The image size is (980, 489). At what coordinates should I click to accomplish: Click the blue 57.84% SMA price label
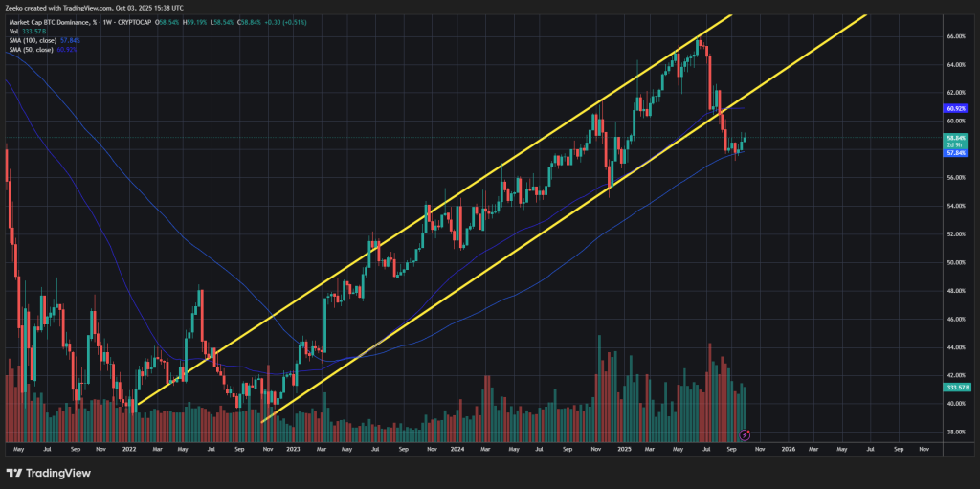958,153
